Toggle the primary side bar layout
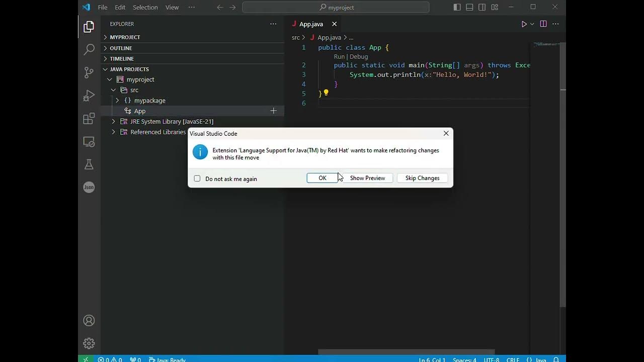Viewport: 644px width, 362px height. [x=457, y=7]
